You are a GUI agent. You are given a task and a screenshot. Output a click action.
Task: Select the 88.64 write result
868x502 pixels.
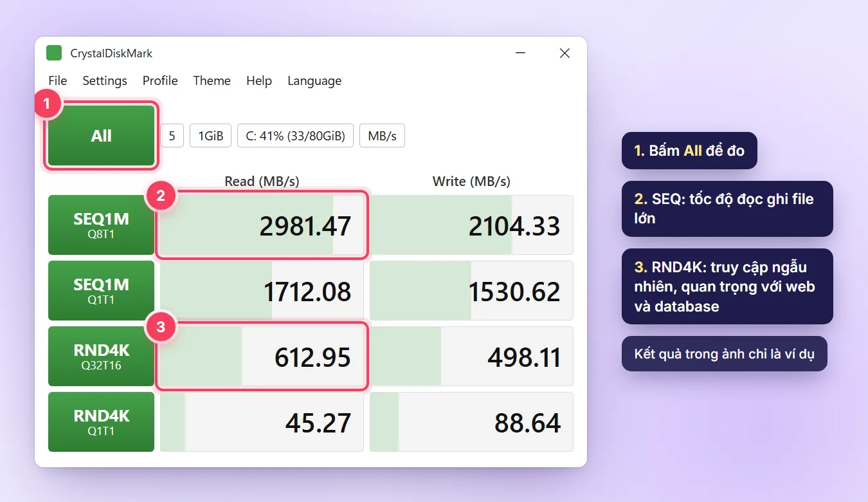point(472,422)
